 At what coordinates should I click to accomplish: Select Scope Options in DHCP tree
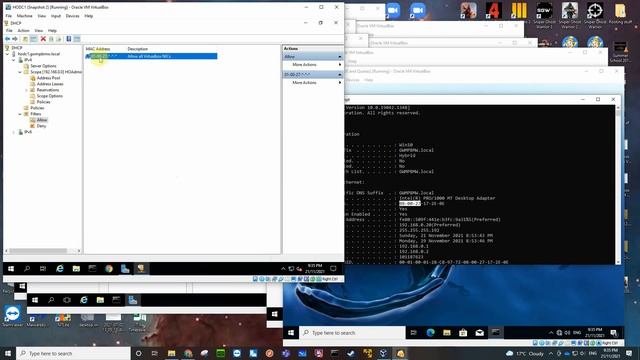(49, 96)
